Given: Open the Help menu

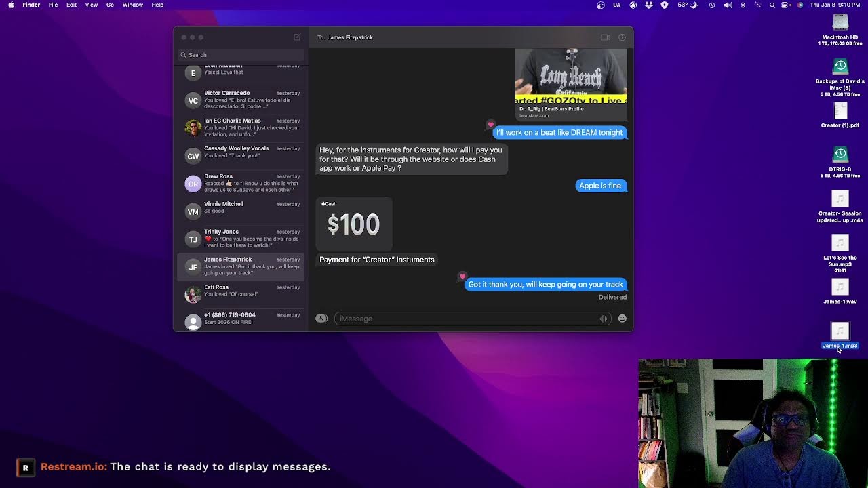Looking at the screenshot, I should 157,5.
